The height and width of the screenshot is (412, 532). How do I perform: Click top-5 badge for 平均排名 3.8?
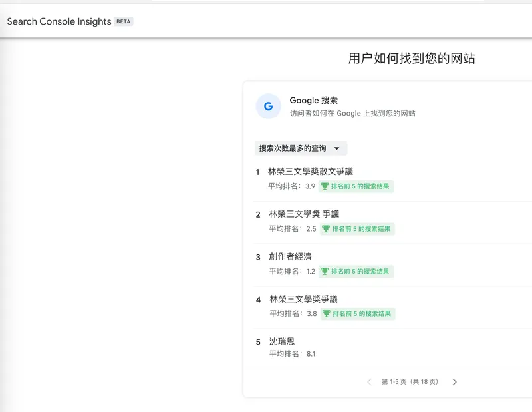pos(358,313)
